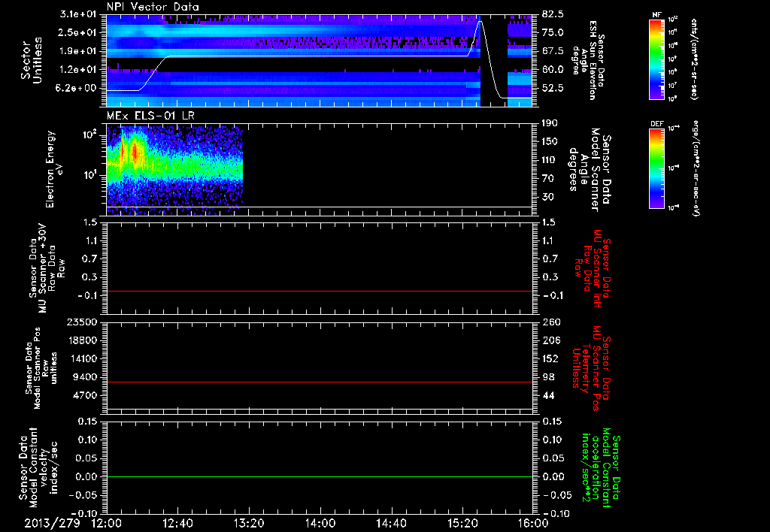Click the 'Model Scanner Pos Raw' axis title

(42, 368)
